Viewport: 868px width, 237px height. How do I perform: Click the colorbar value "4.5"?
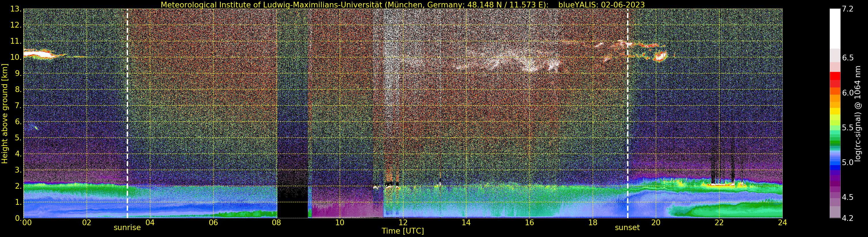pos(848,197)
